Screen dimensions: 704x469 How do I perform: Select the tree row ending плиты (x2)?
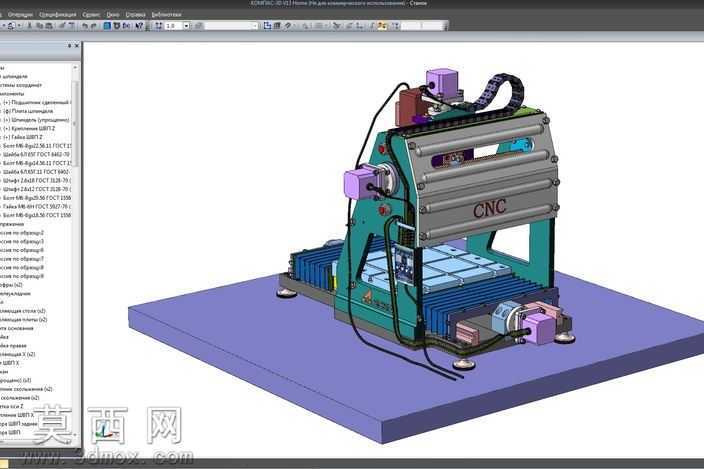(24, 320)
